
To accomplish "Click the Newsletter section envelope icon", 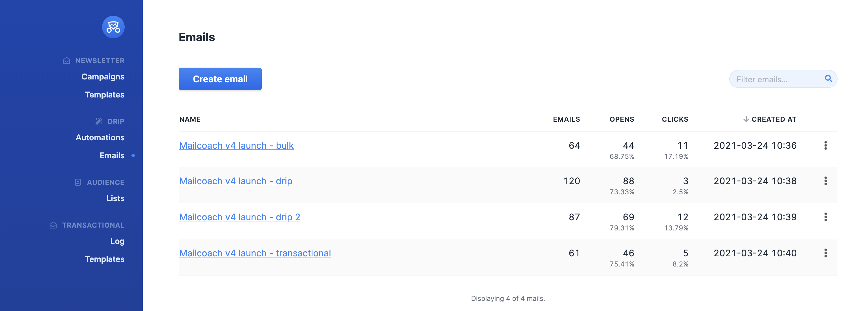I will point(67,61).
